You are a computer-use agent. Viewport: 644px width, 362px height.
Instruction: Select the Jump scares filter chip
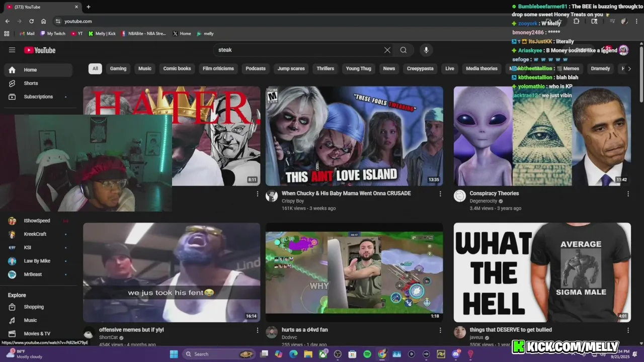point(291,68)
